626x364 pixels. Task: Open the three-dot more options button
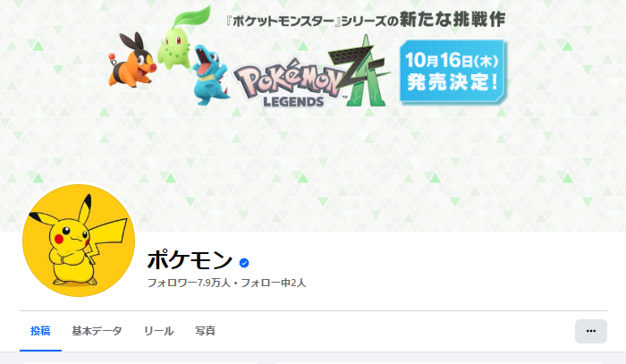coord(591,331)
